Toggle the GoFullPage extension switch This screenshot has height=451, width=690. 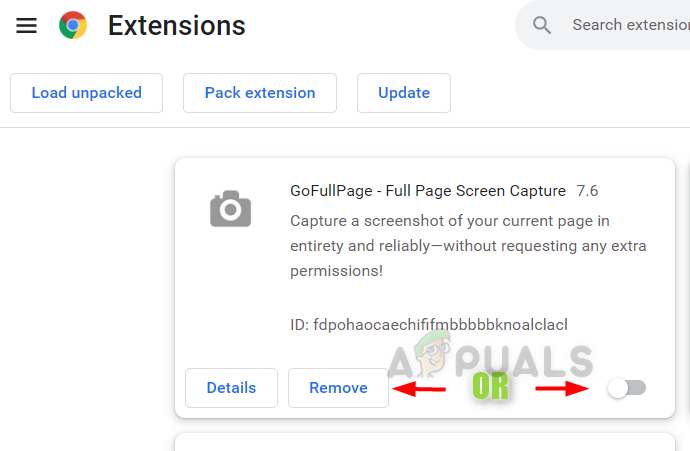coord(627,388)
